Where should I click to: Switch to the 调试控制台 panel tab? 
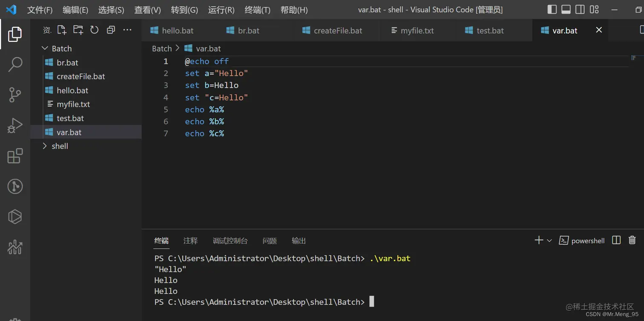(230, 241)
